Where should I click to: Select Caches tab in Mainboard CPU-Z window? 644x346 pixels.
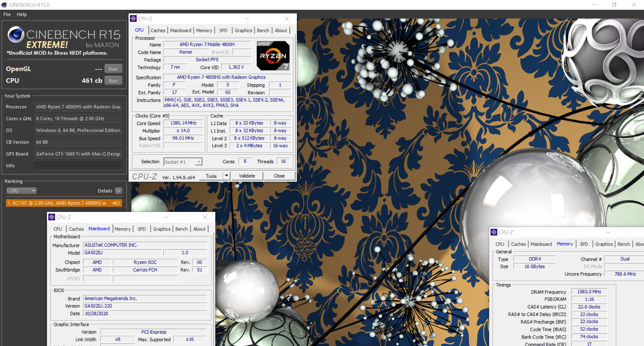(x=76, y=229)
